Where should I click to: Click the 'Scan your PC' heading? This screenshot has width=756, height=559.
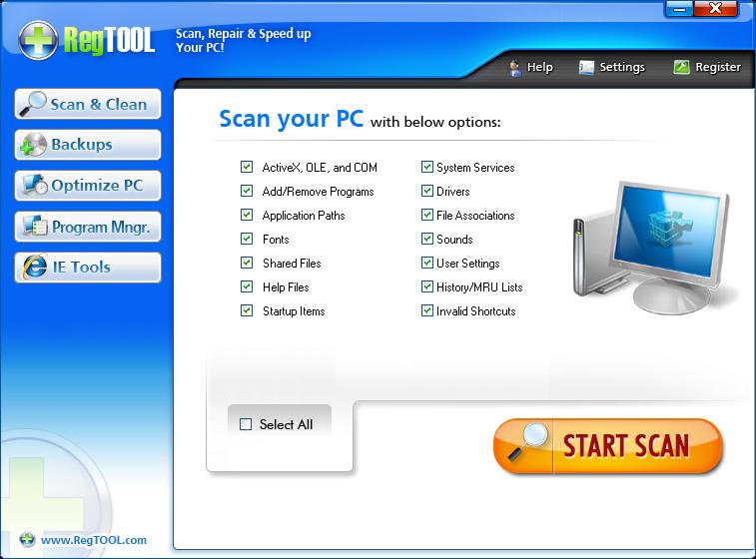[291, 119]
